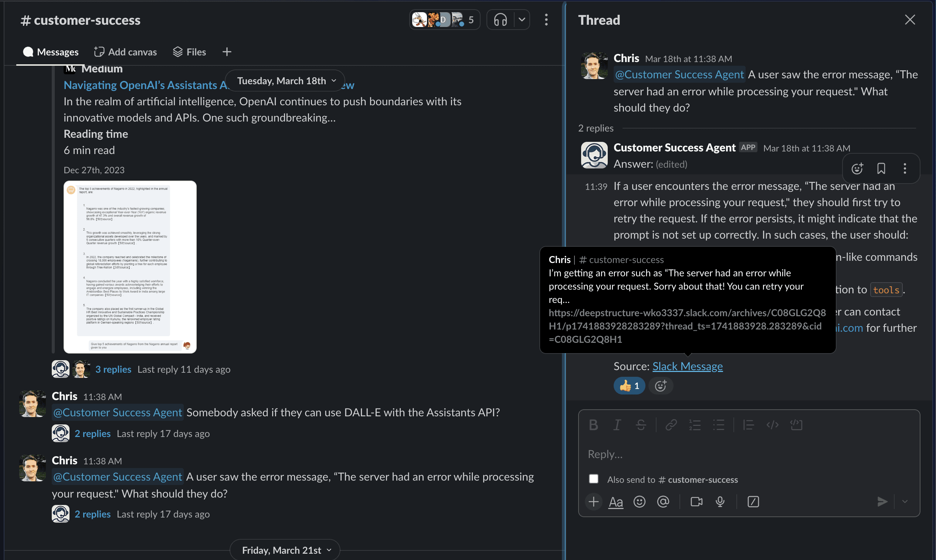
Task: Open the Add canvas tab
Action: click(x=125, y=52)
